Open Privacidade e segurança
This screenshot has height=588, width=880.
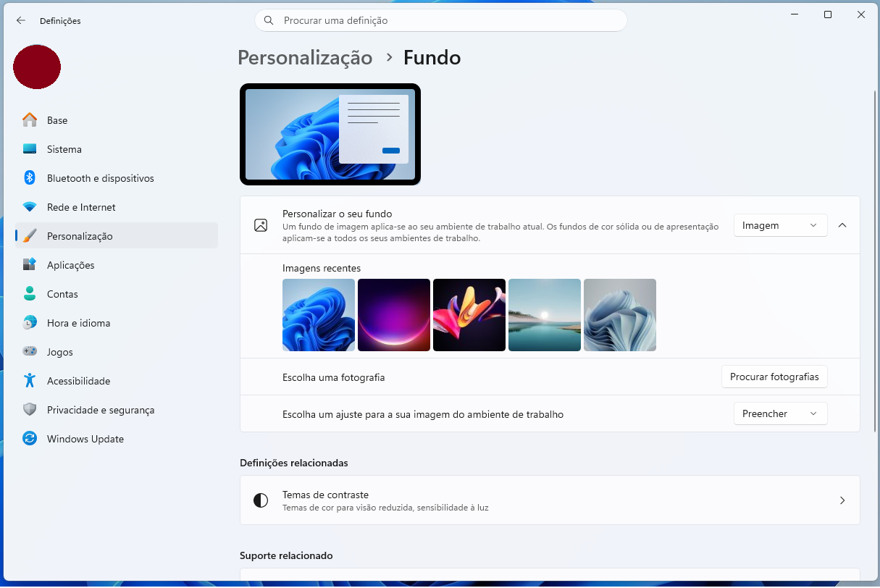tap(117, 410)
